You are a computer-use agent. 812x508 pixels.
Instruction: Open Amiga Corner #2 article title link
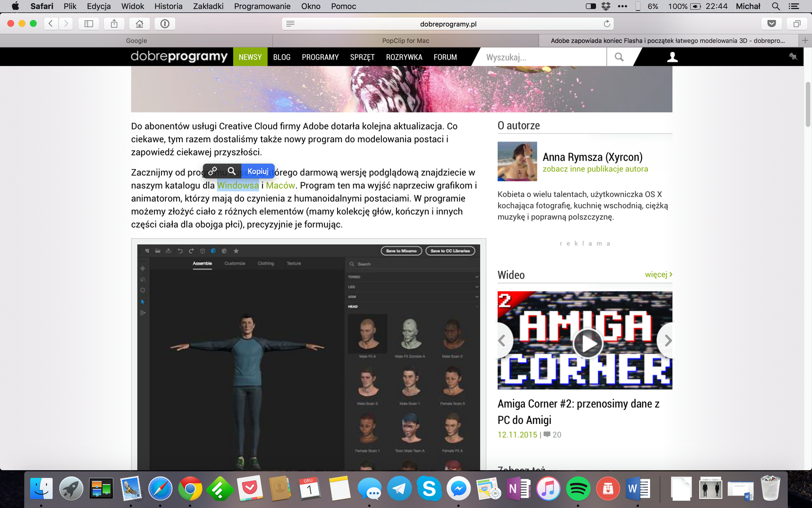578,412
